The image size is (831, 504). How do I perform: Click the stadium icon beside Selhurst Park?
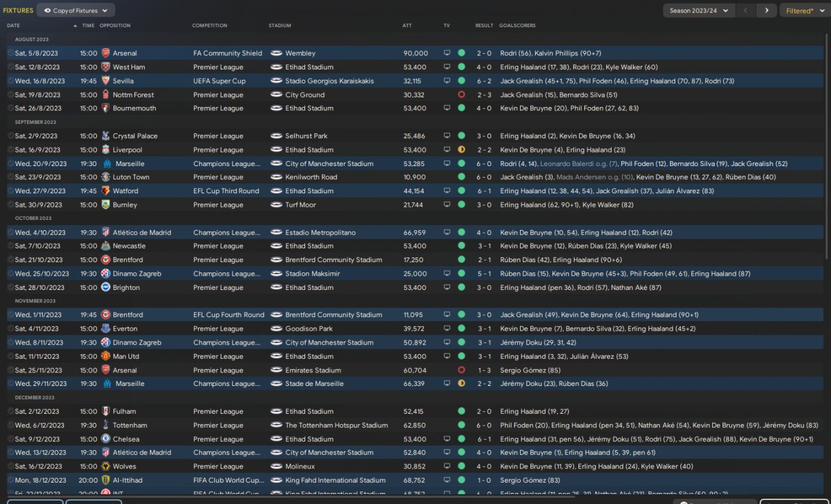277,136
